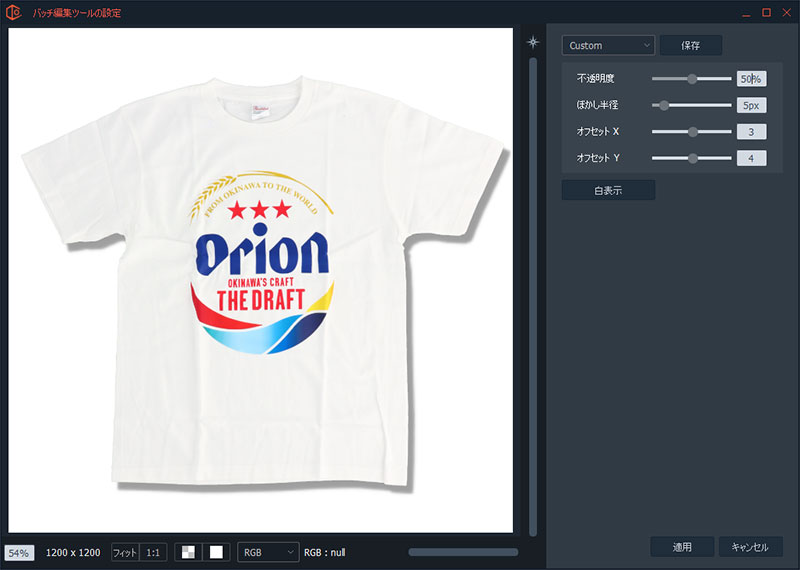
Task: Toggle 1:1 actual size view
Action: tap(153, 552)
